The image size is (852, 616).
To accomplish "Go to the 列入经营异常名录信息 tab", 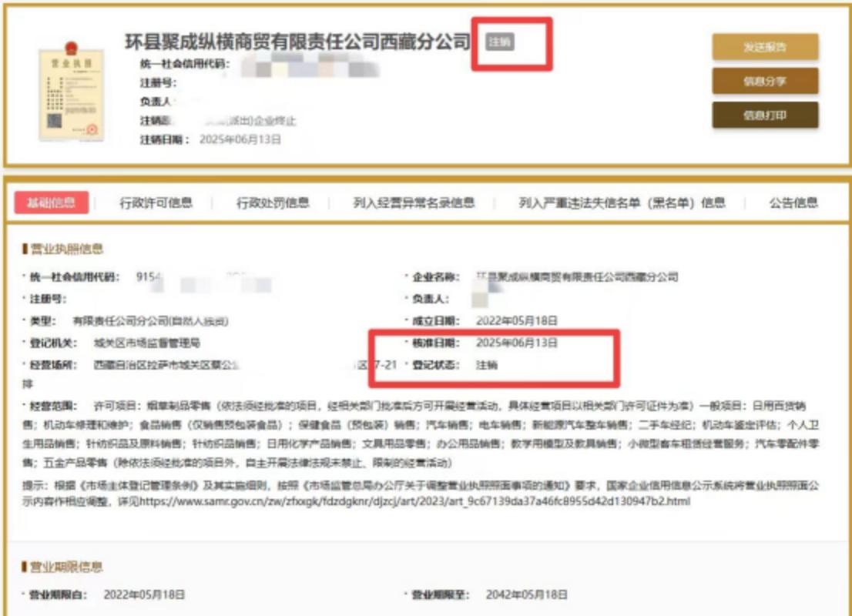I will pyautogui.click(x=414, y=203).
